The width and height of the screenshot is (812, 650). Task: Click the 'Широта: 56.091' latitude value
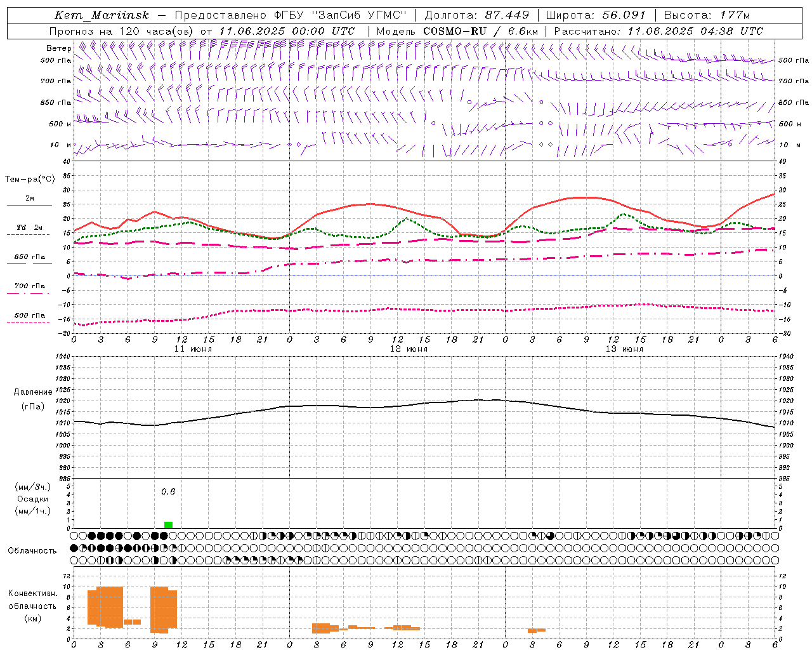pyautogui.click(x=596, y=15)
